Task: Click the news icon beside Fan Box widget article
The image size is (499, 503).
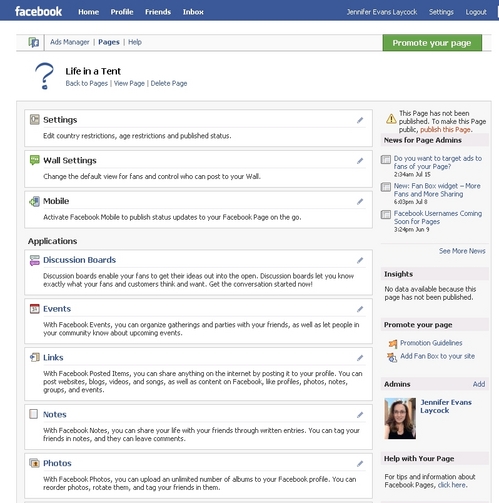Action: [386, 187]
